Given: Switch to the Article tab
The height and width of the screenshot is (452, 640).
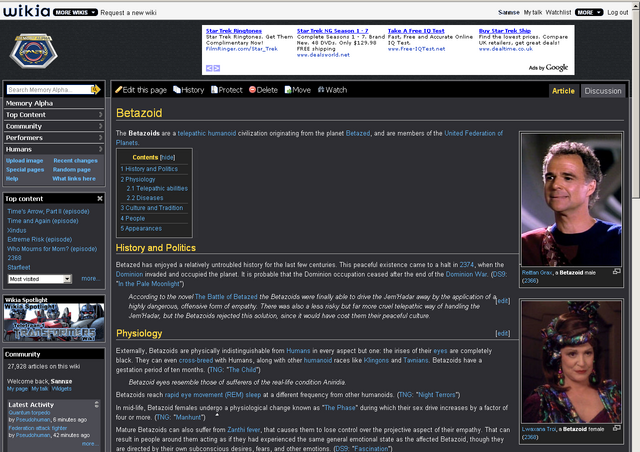Looking at the screenshot, I should 563,91.
